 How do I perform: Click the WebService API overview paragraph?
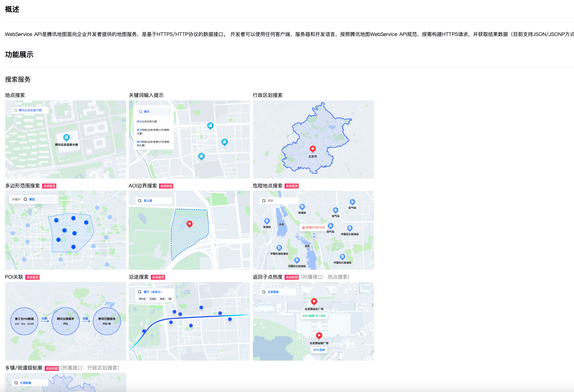289,34
